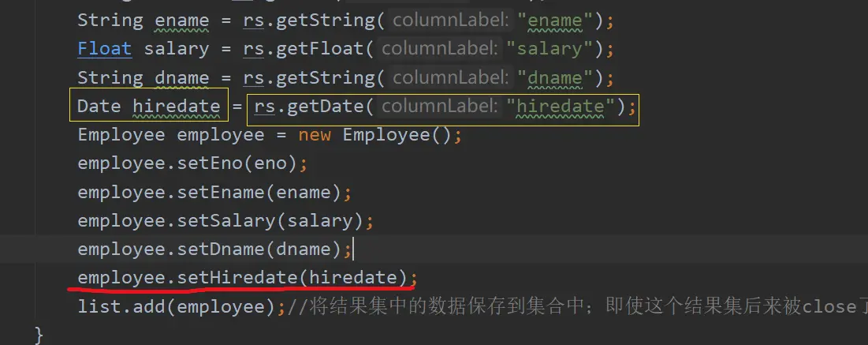868x345 pixels.
Task: Click the employee.setSalary(salary) statement
Action: point(225,221)
